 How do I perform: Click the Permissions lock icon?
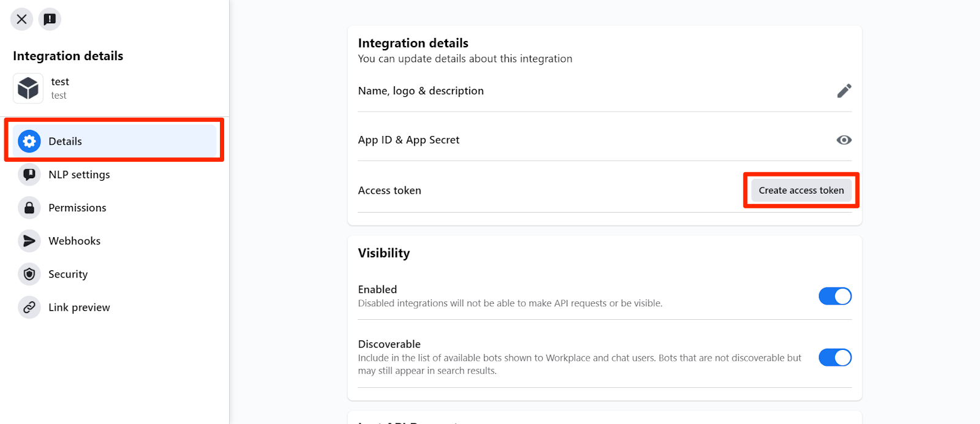29,208
